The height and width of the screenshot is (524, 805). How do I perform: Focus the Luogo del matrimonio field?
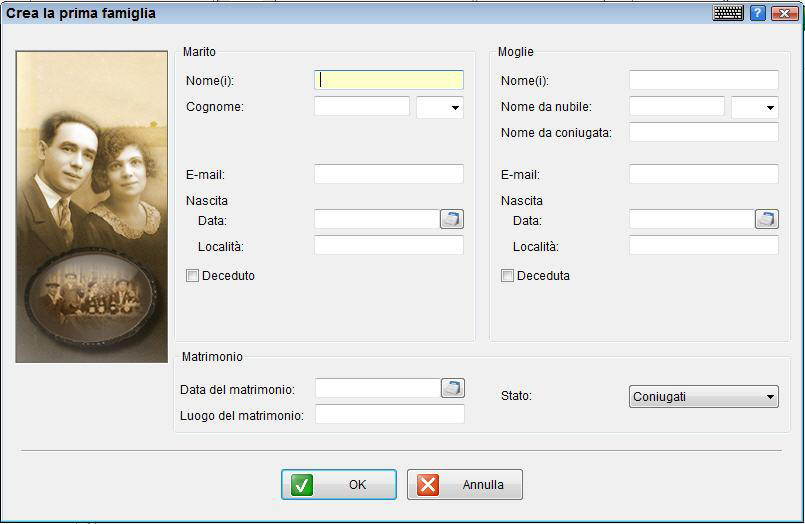[390, 414]
